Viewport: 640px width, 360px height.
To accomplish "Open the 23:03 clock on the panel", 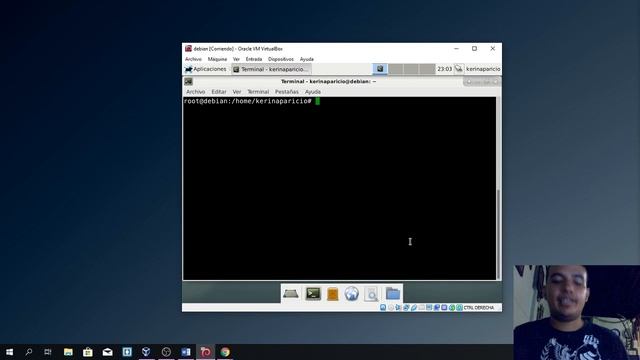I will click(x=444, y=69).
